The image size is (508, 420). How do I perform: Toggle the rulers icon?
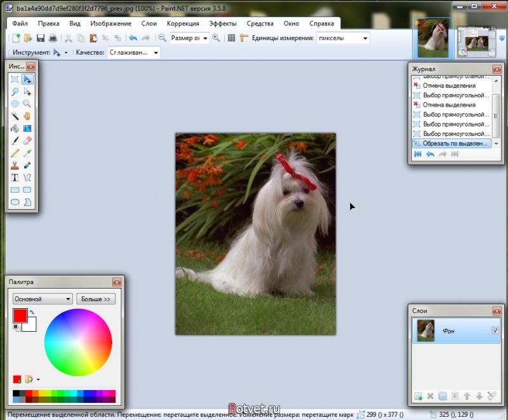click(x=244, y=38)
